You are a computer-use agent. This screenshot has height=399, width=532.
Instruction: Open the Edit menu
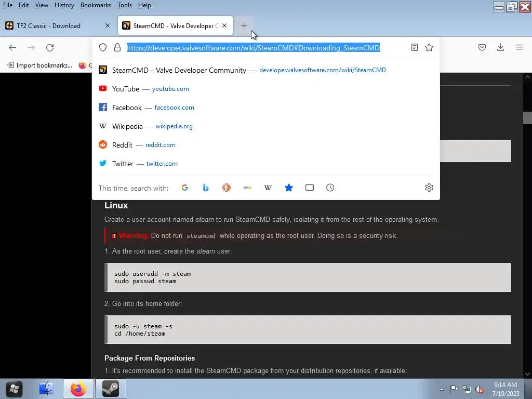23,5
